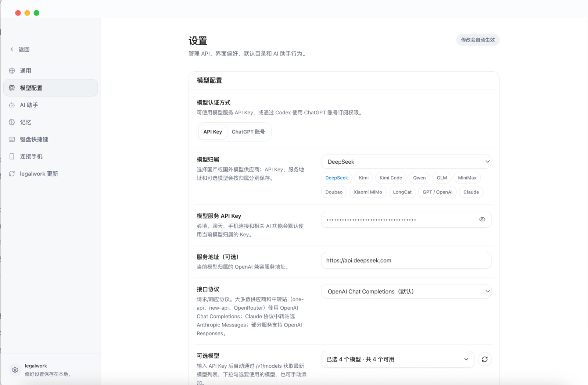Zoom window with green button
588x385 pixels.
click(36, 13)
